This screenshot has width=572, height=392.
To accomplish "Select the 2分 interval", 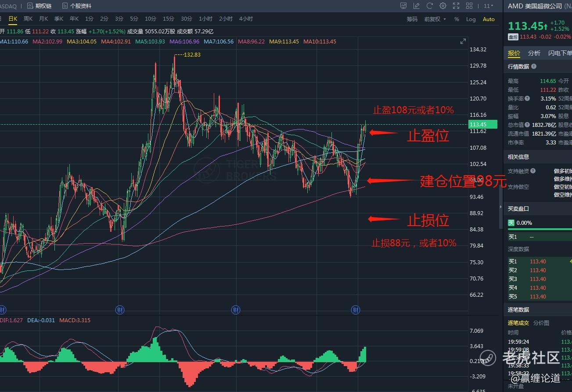I will (104, 19).
